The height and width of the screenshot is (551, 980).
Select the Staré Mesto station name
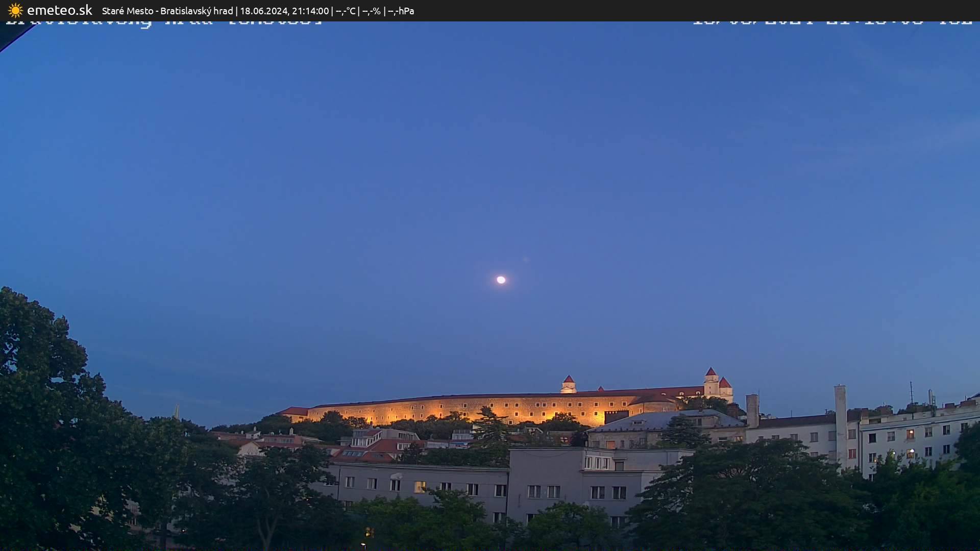pos(128,11)
